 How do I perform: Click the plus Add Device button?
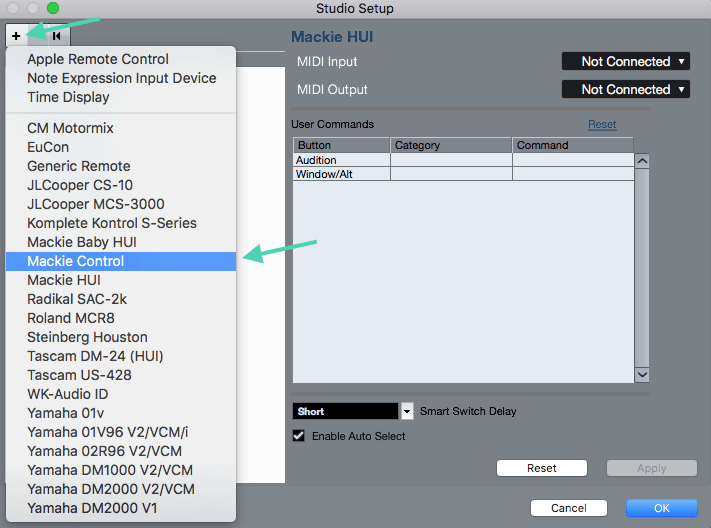pos(16,35)
